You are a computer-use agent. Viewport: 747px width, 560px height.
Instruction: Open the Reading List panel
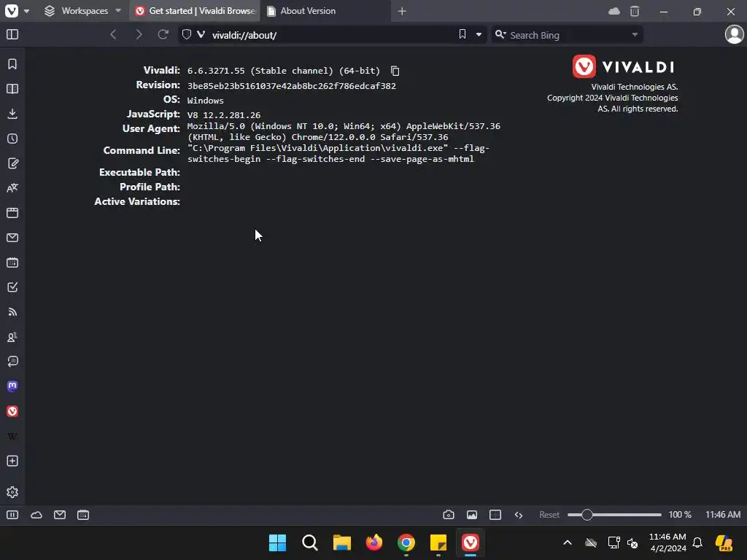pyautogui.click(x=12, y=88)
